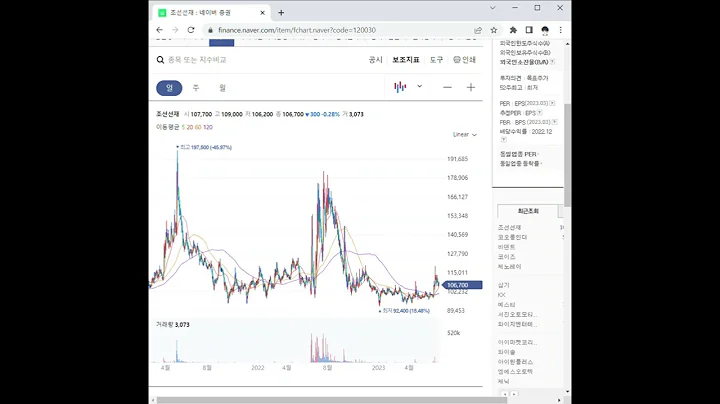The image size is (720, 404).
Task: Click the browser address bar URL
Action: pyautogui.click(x=297, y=30)
